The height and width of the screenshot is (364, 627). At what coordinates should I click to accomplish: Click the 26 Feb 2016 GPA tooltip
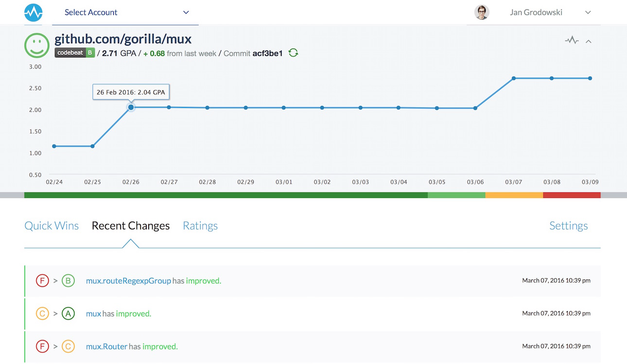pos(131,92)
